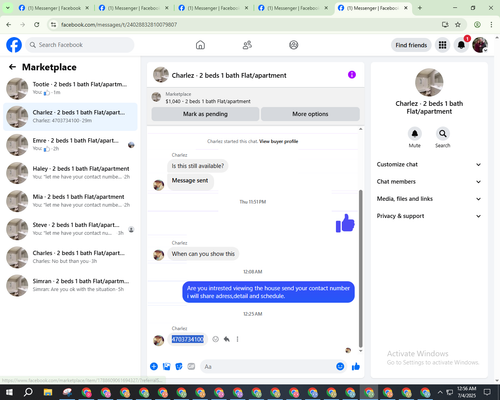Screen dimensions: 500x400
Task: Open File Explorer from taskbar
Action: pos(48,392)
